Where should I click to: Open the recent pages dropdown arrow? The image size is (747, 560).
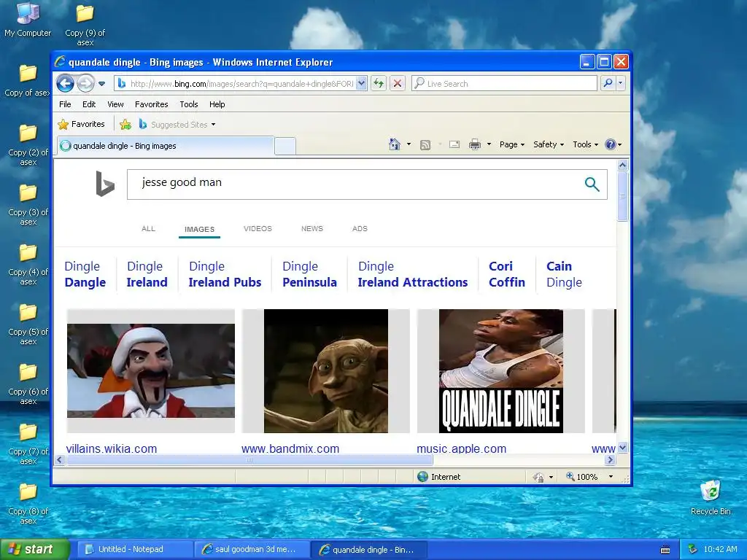coord(101,84)
